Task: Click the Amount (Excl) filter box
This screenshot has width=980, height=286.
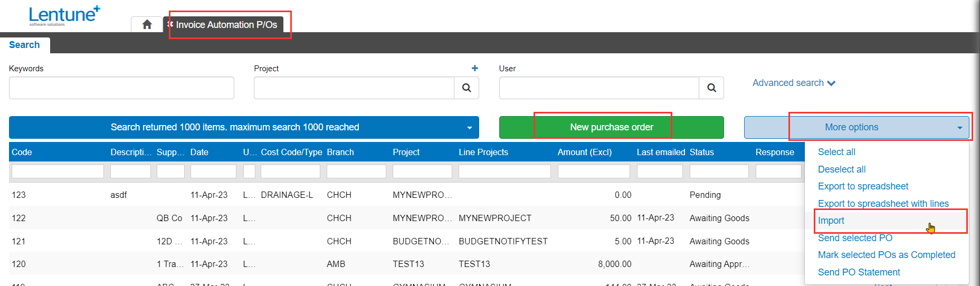Action: click(x=594, y=171)
